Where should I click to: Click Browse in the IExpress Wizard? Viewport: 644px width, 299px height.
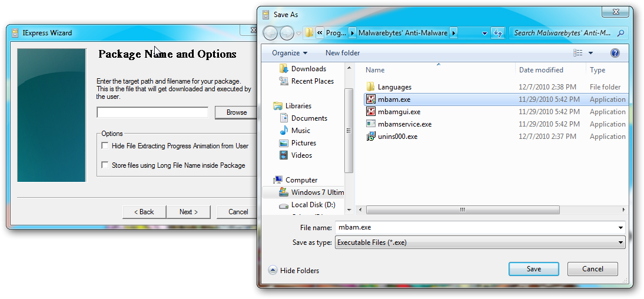pyautogui.click(x=237, y=112)
